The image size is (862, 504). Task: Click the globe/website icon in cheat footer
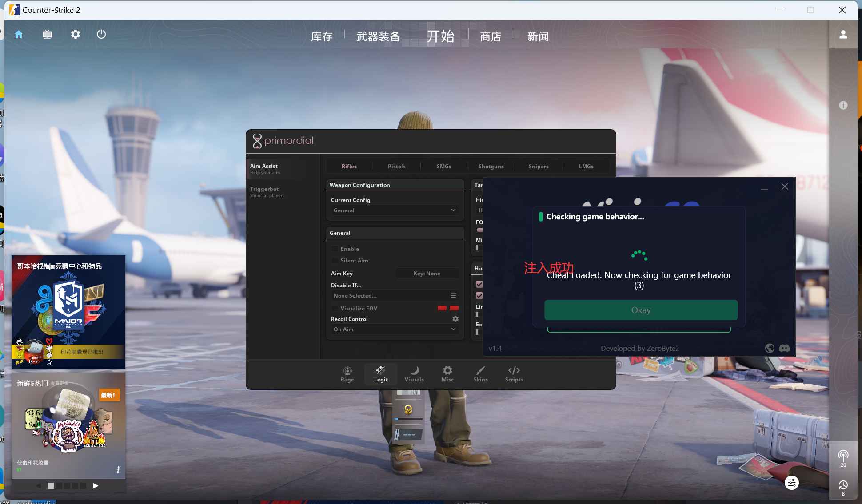770,348
